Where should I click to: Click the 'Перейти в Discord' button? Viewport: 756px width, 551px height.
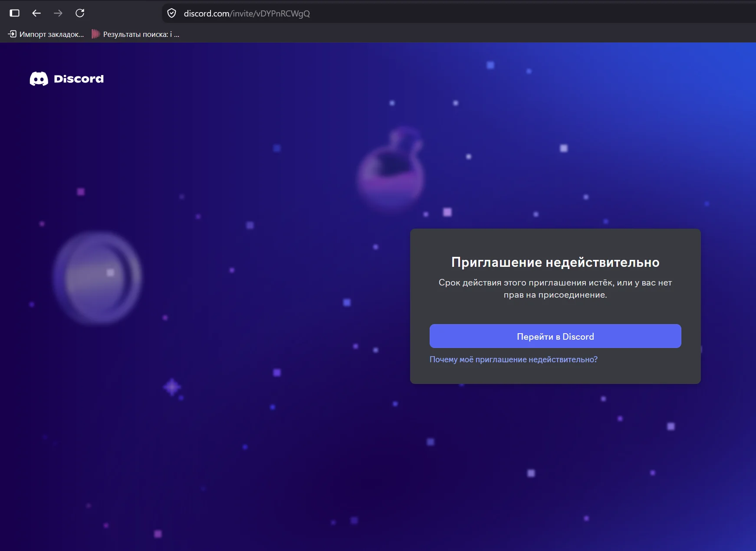(555, 336)
